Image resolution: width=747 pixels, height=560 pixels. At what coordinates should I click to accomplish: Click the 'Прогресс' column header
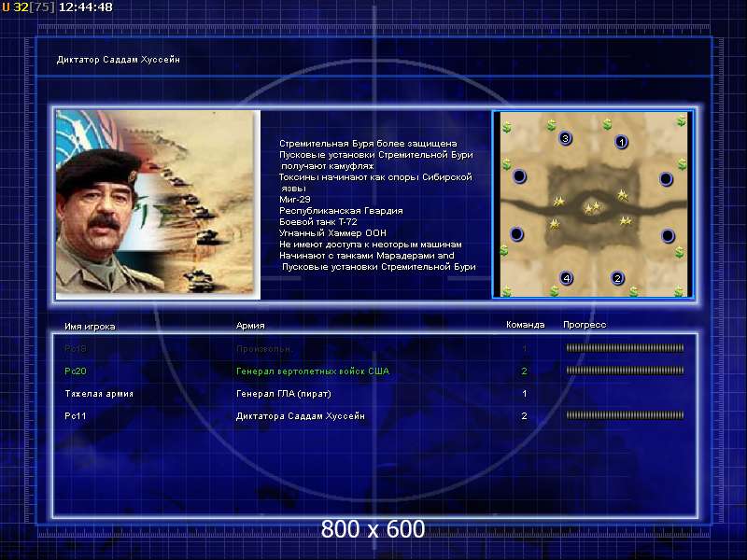click(585, 325)
